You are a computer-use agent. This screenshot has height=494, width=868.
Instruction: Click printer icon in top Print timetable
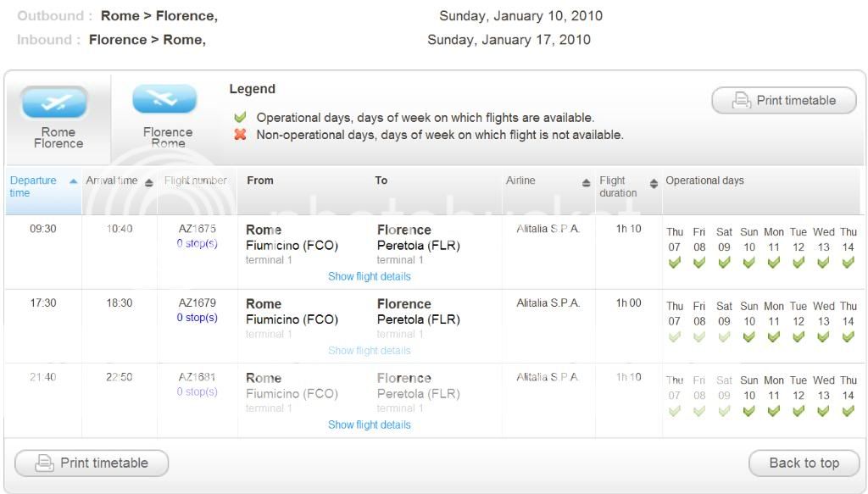point(742,101)
